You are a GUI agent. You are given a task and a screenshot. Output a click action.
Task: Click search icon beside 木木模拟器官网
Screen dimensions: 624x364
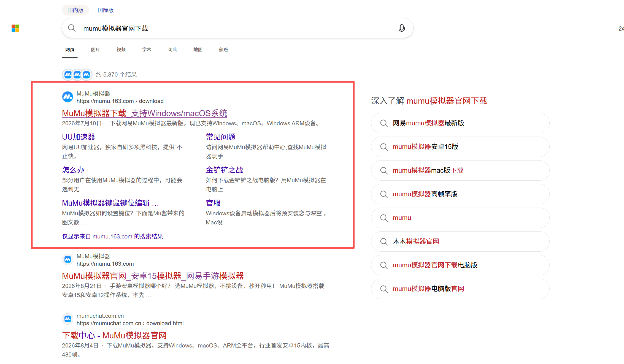pyautogui.click(x=384, y=241)
